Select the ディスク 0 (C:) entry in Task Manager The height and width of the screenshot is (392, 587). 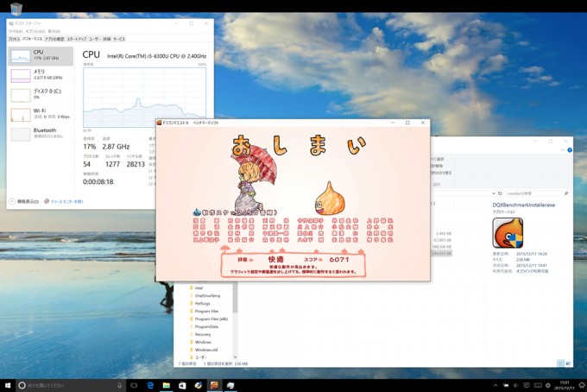point(41,95)
